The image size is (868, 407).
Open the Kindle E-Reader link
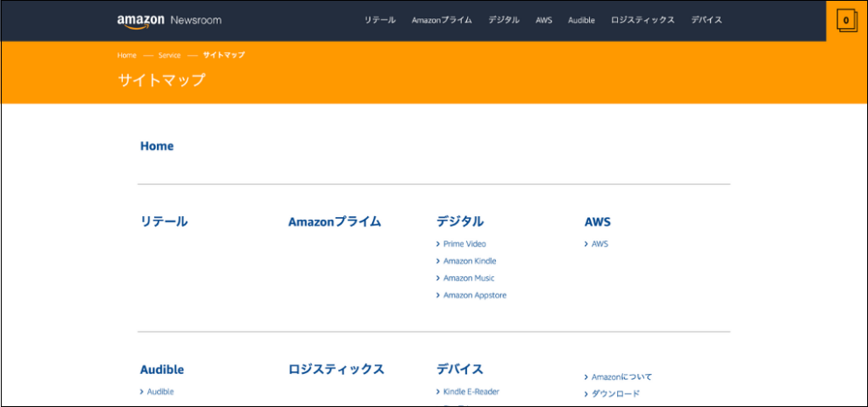point(471,392)
